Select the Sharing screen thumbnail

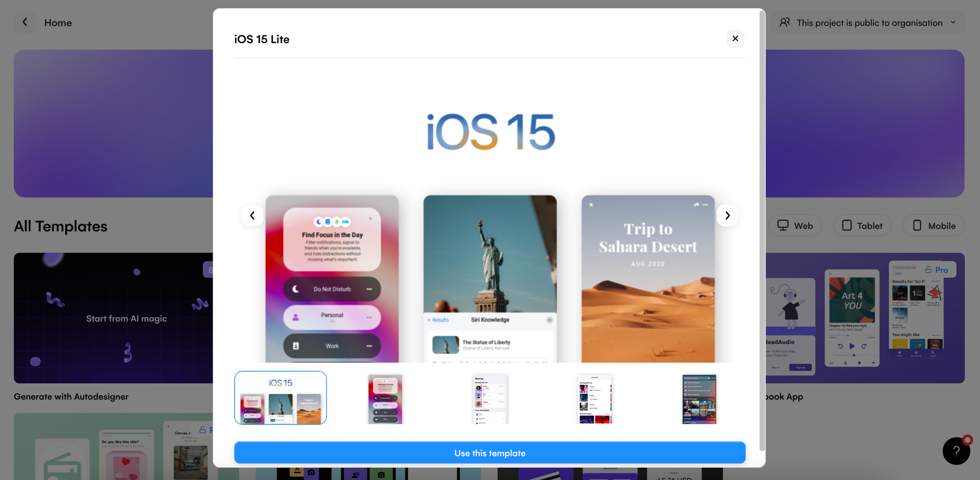(490, 398)
